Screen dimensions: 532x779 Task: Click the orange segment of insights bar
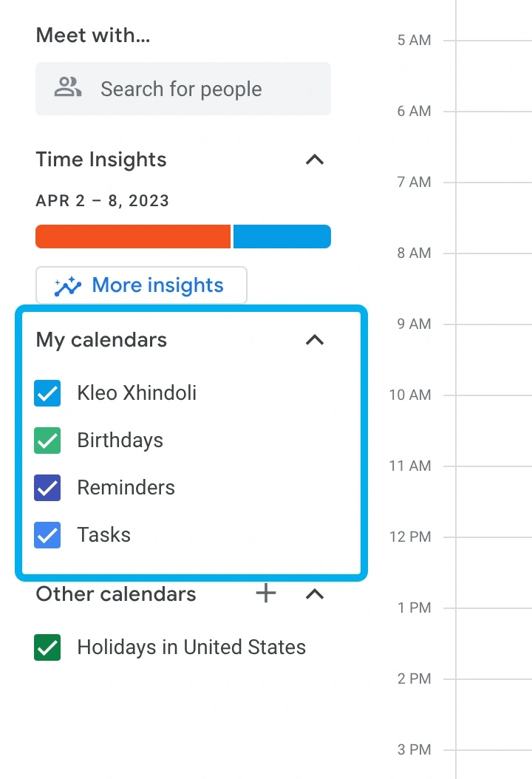(133, 237)
